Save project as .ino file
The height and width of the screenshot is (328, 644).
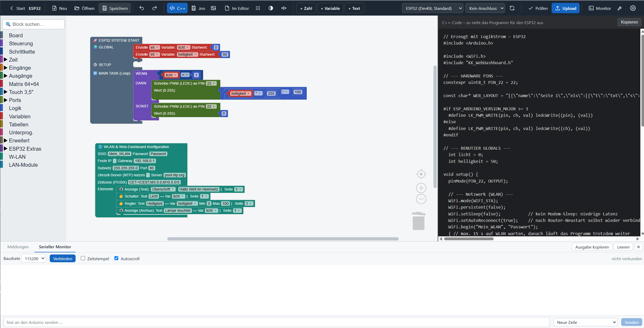(199, 8)
